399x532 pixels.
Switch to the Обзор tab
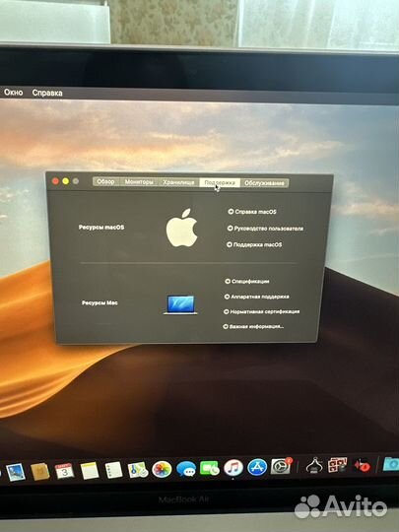point(105,181)
